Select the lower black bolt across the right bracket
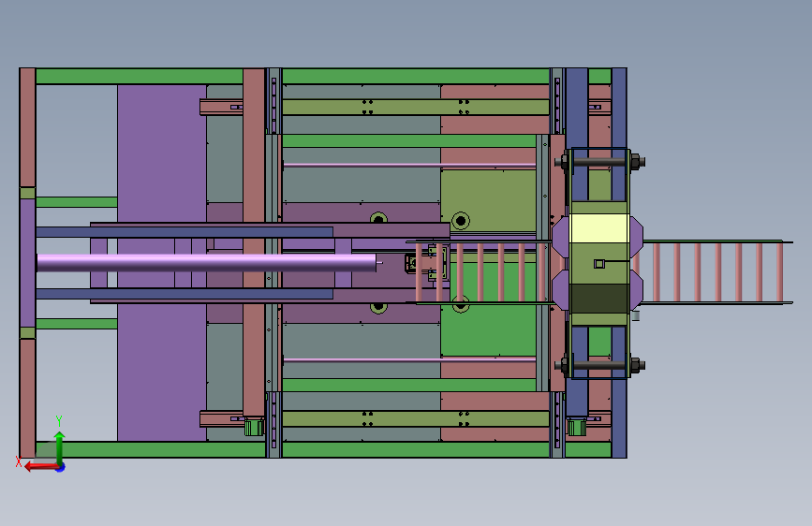Viewport: 812px width, 526px height. coord(599,364)
